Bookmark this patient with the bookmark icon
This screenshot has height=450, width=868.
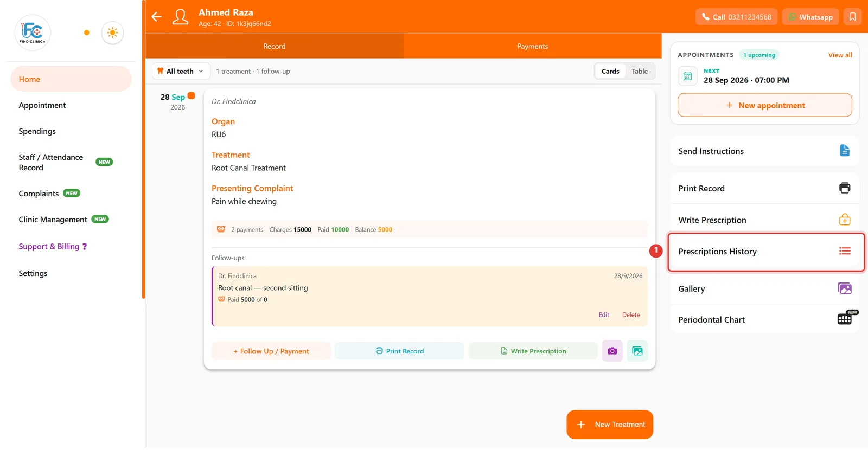click(852, 17)
